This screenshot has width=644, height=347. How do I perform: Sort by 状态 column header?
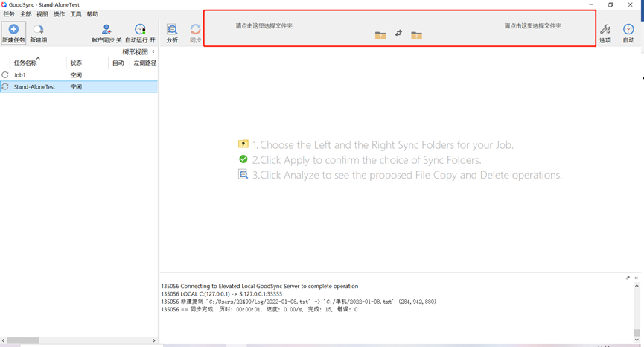click(76, 63)
